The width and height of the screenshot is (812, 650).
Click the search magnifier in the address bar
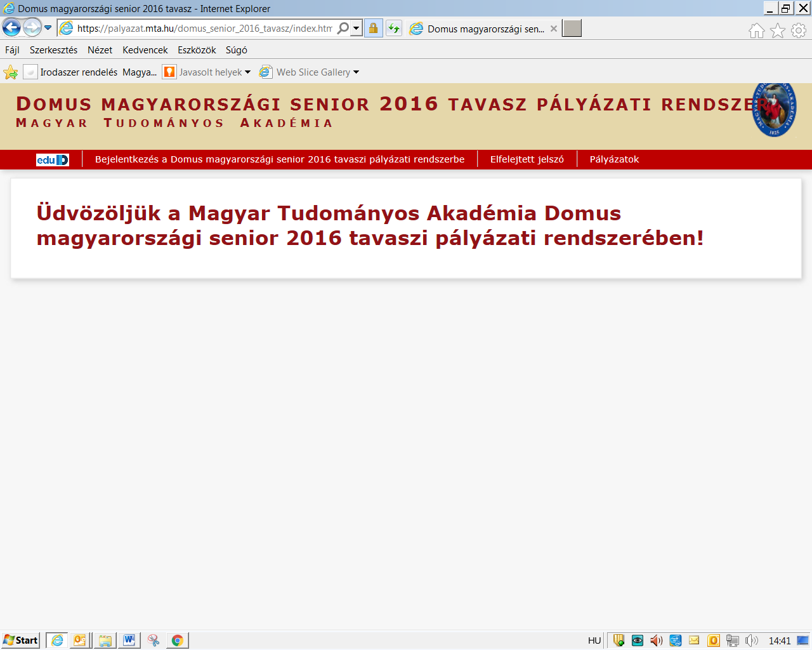343,28
